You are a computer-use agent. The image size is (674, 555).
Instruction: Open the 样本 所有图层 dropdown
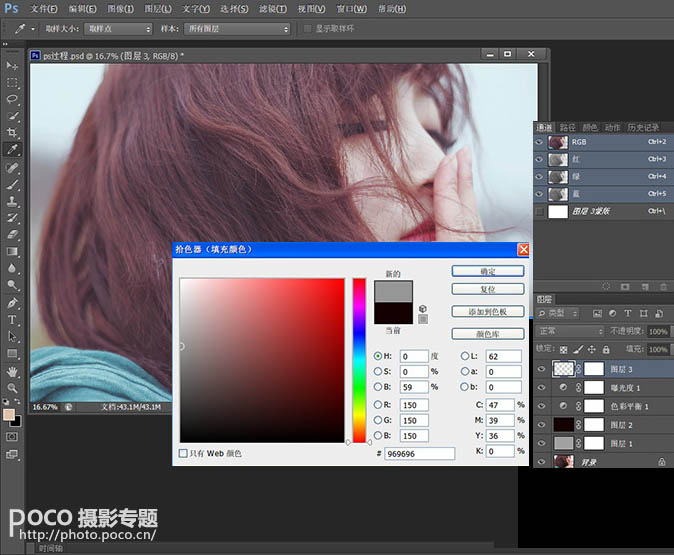coord(239,29)
